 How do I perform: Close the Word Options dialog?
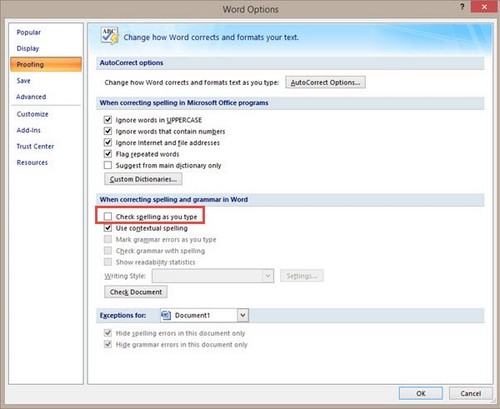point(484,7)
